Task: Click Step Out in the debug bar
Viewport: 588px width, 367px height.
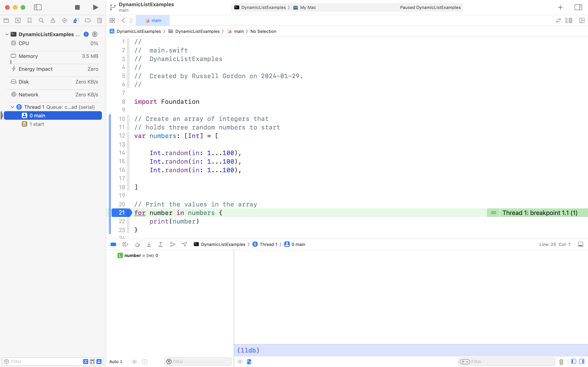Action: (160, 244)
